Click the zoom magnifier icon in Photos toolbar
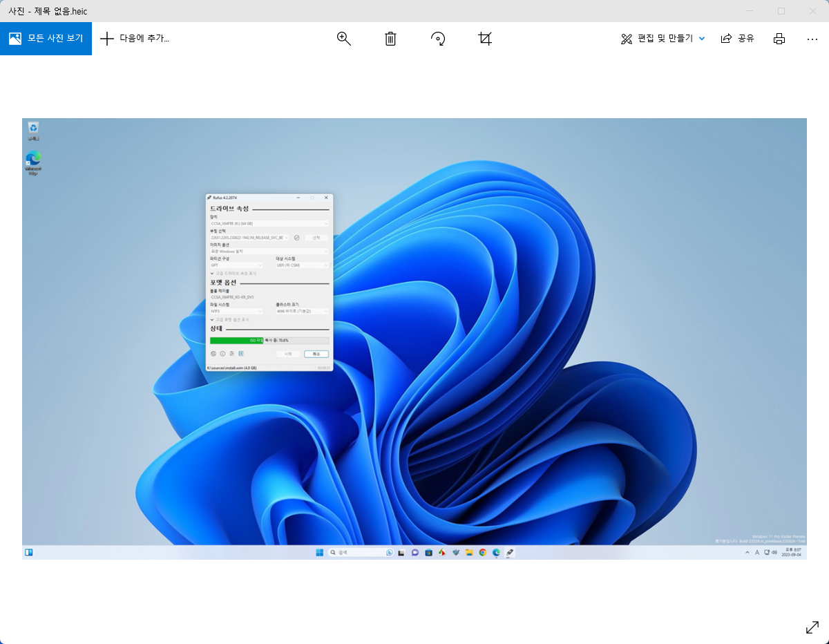This screenshot has width=829, height=644. point(343,39)
